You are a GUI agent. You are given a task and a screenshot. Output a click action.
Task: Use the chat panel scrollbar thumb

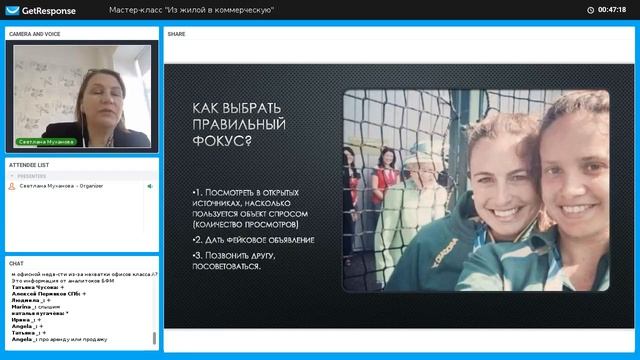point(154,338)
